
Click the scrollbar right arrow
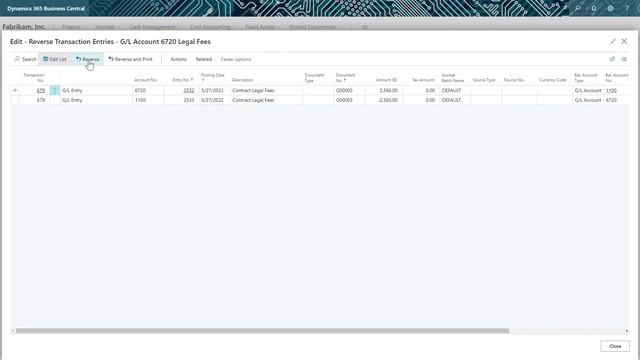(627, 331)
